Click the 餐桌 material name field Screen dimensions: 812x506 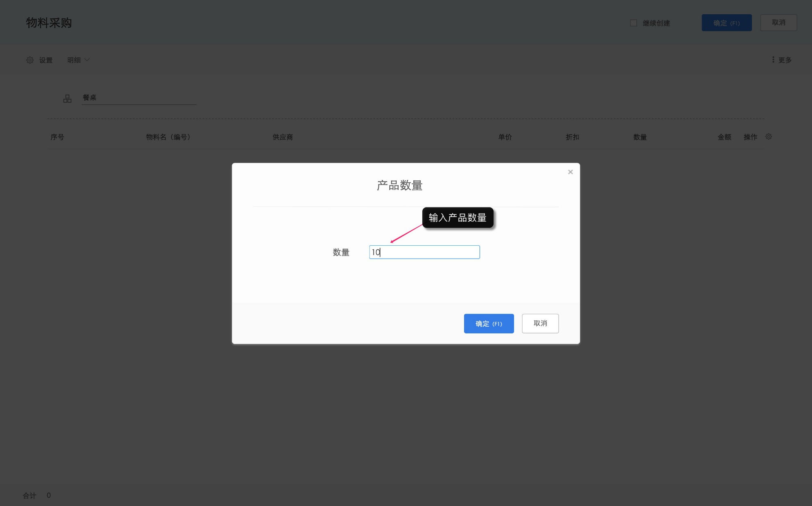pyautogui.click(x=139, y=97)
